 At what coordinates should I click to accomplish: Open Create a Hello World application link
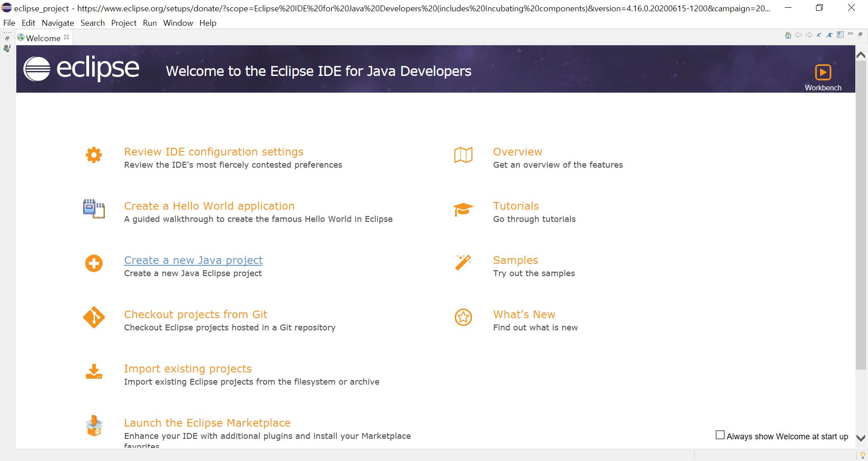point(209,206)
